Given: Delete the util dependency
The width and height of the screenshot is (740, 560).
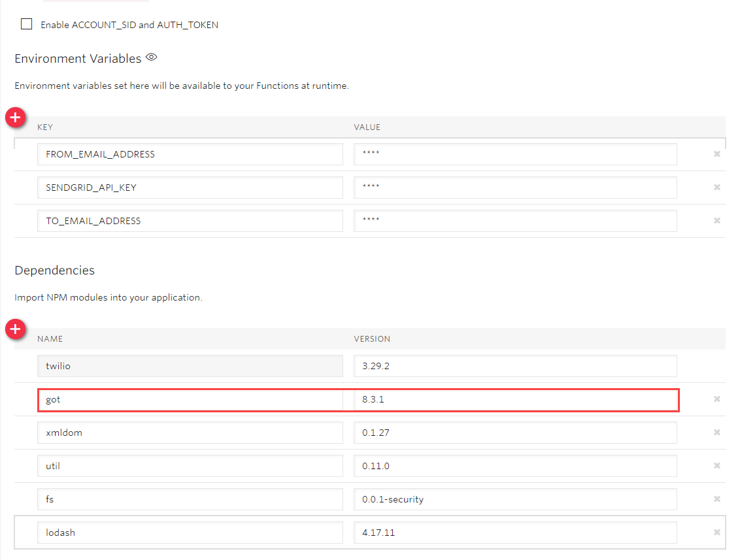Looking at the screenshot, I should (x=716, y=465).
